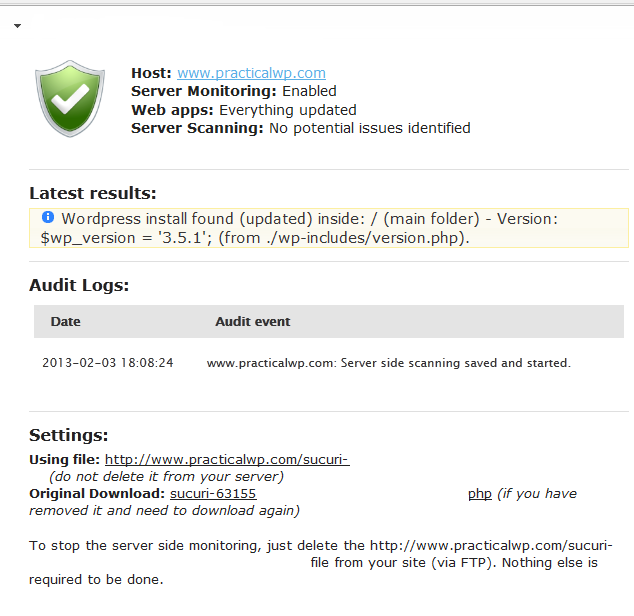Expand the small dropdown arrow at top left
The height and width of the screenshot is (616, 634).
click(17, 26)
